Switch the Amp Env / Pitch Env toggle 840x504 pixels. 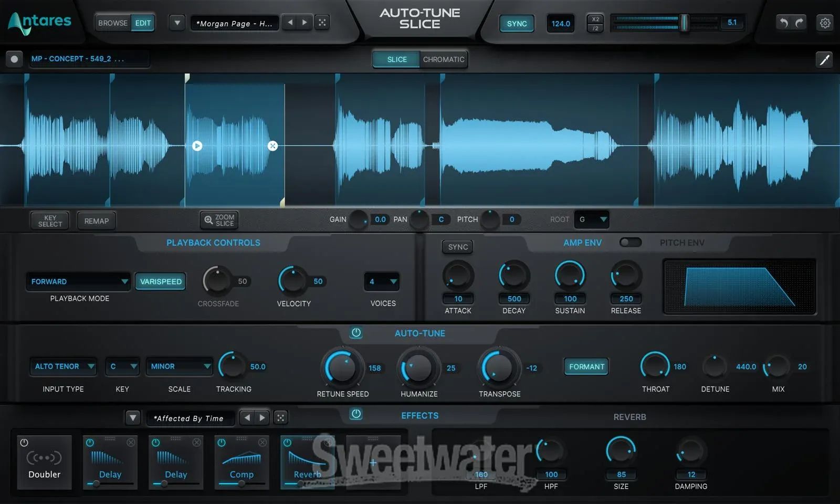click(x=630, y=242)
